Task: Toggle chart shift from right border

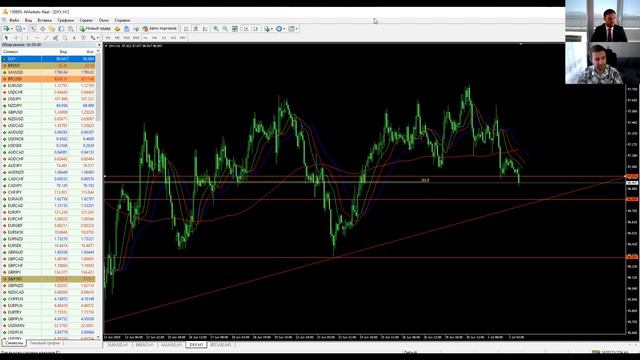Action: point(256,29)
